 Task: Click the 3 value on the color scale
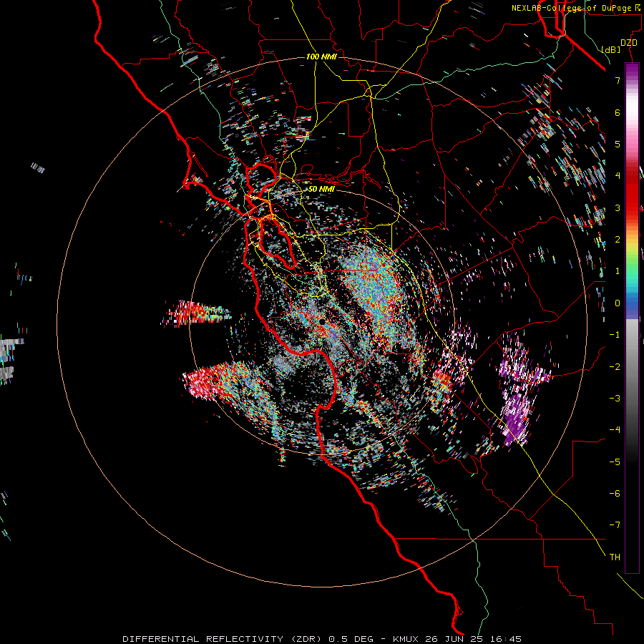click(x=618, y=208)
